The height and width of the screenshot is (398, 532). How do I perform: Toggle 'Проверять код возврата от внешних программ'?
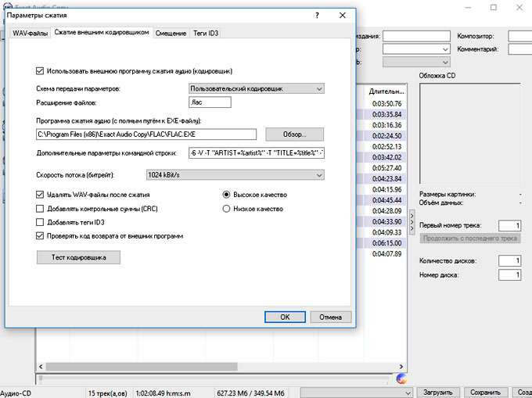41,235
